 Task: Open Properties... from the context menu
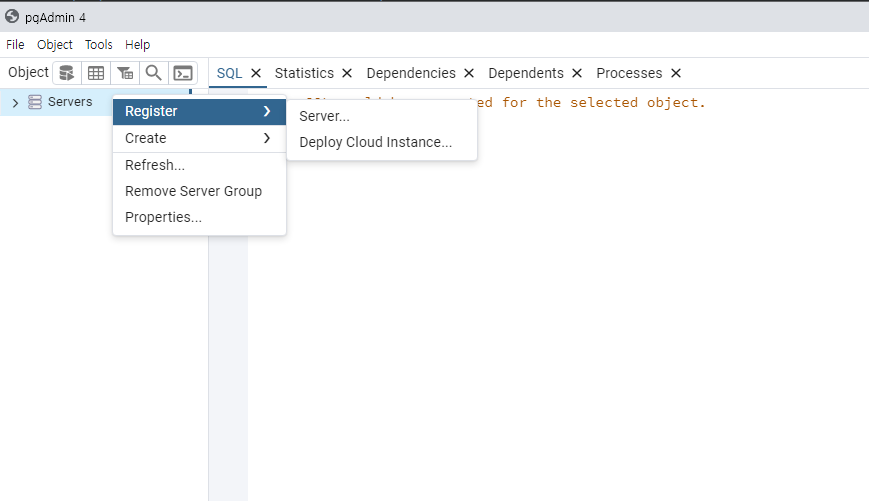point(200,217)
